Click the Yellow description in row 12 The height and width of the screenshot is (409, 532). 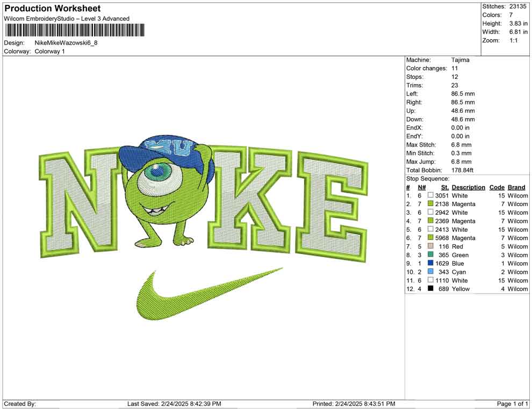pyautogui.click(x=461, y=289)
